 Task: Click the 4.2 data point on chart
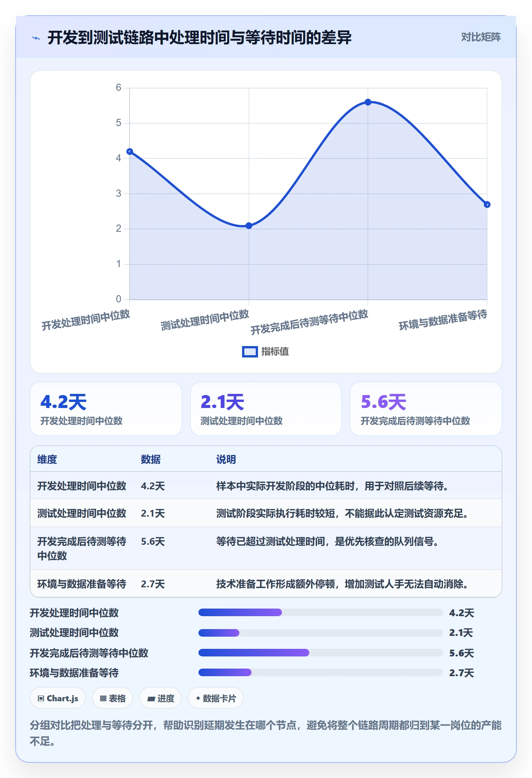pyautogui.click(x=130, y=152)
